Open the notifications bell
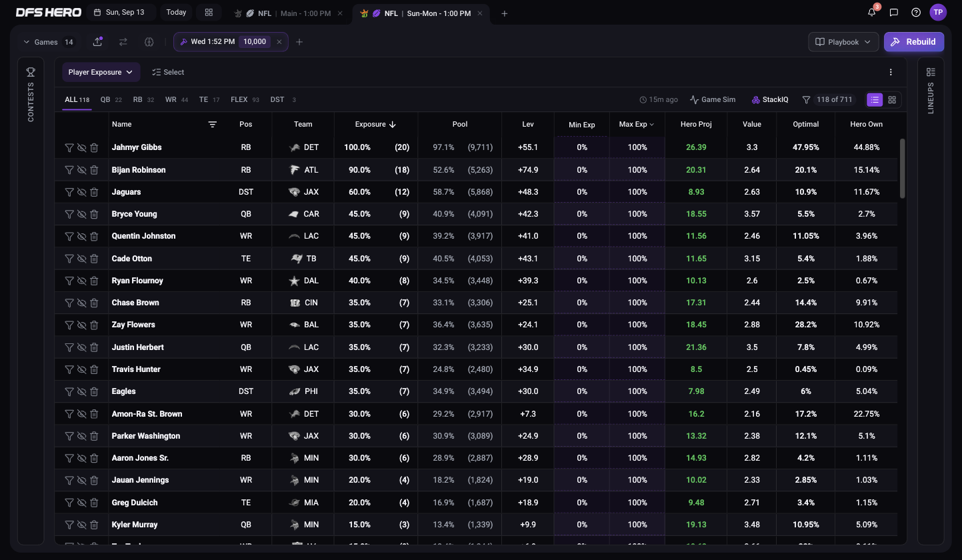The image size is (962, 560). [872, 13]
